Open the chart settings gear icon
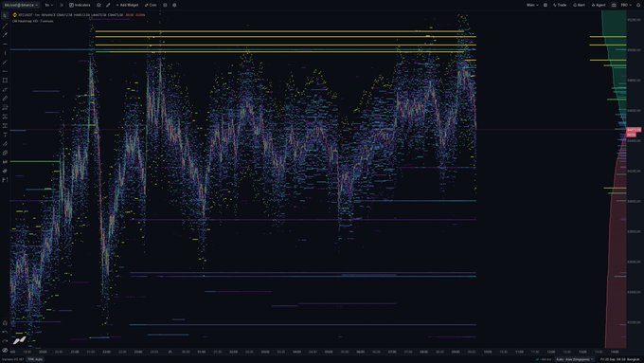644x363 pixels. click(174, 5)
